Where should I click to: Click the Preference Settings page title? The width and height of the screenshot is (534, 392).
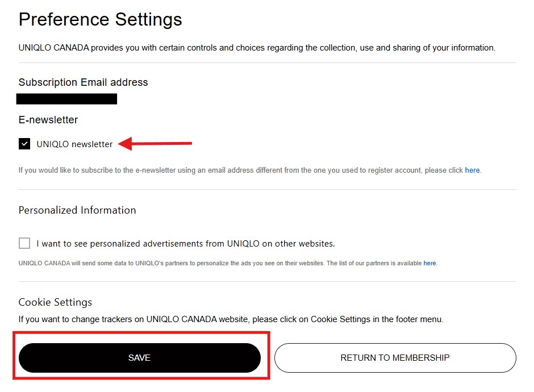click(100, 19)
